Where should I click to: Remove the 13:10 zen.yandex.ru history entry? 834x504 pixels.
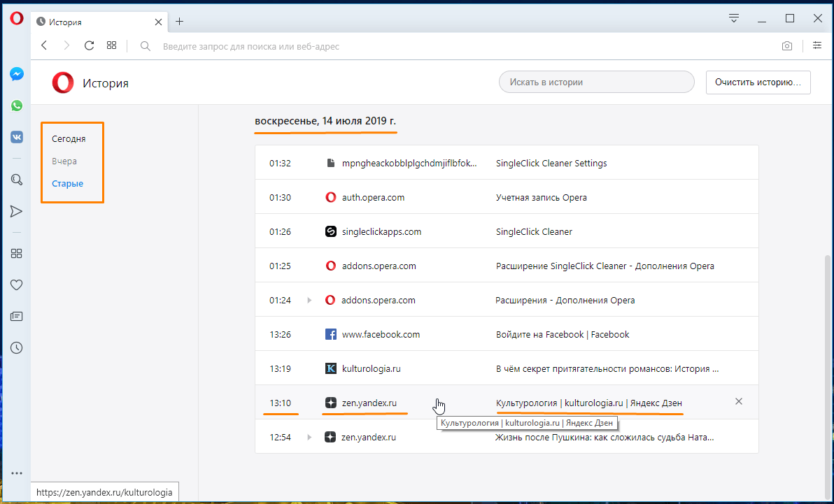coord(738,401)
